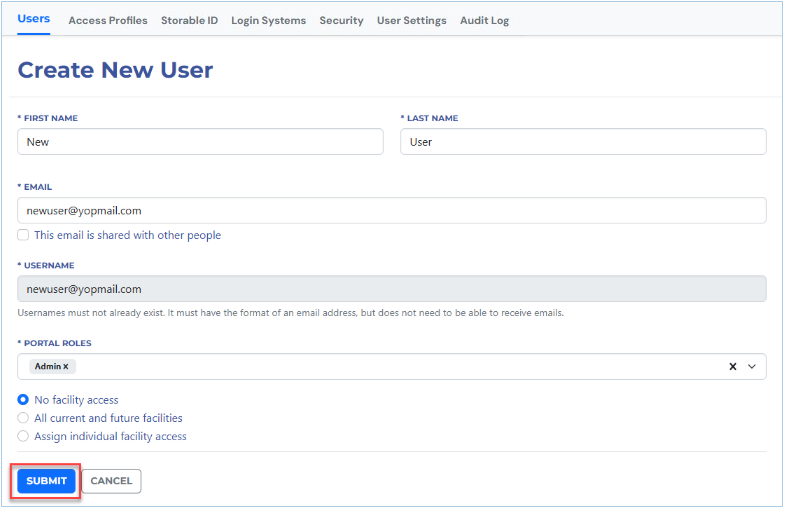Remove the Admin role tag
Image resolution: width=786 pixels, height=508 pixels.
tap(66, 367)
